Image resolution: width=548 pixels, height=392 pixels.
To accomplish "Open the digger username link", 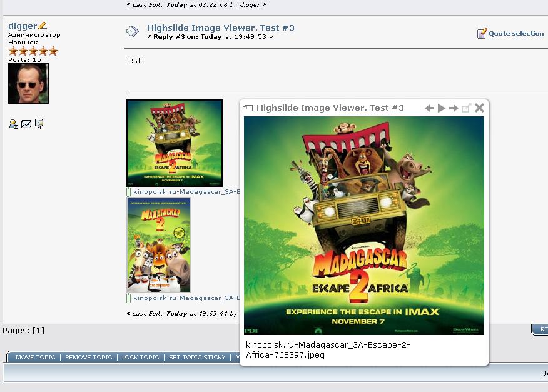I will click(x=23, y=26).
